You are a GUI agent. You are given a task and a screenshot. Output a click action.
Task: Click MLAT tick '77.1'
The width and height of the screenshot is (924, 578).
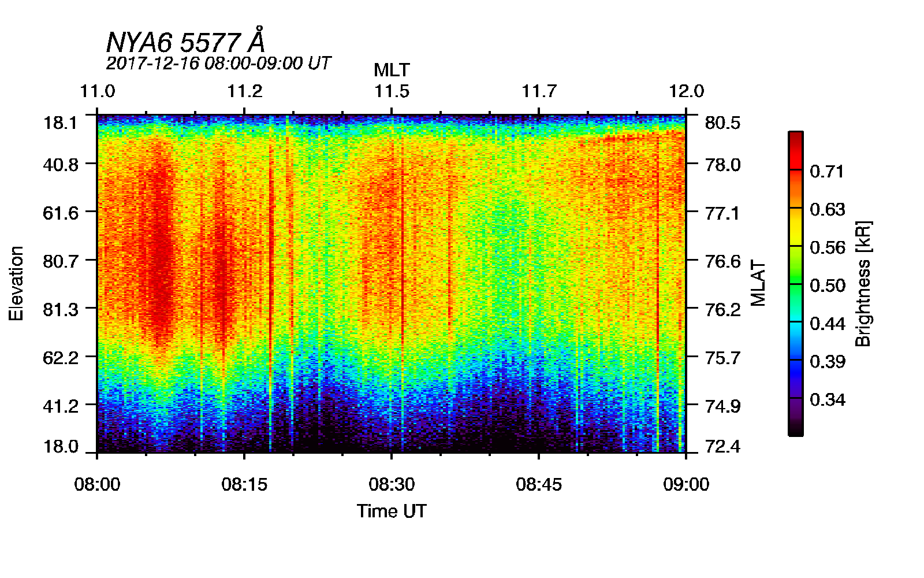click(x=722, y=213)
